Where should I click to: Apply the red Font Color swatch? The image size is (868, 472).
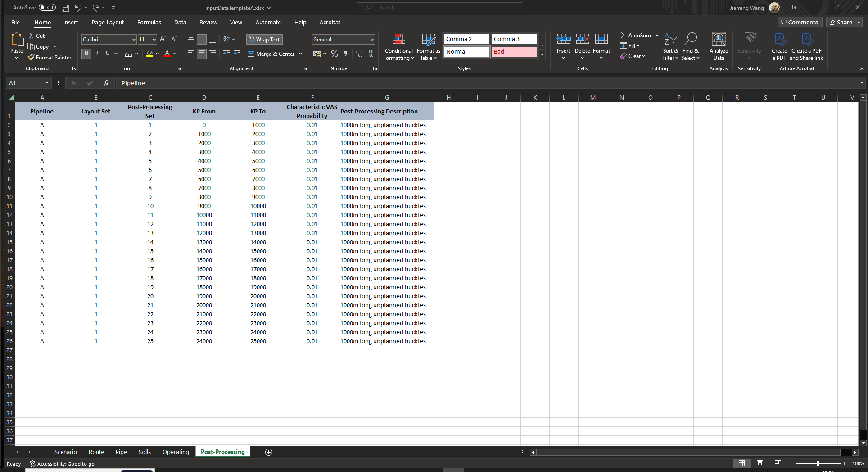click(x=167, y=54)
